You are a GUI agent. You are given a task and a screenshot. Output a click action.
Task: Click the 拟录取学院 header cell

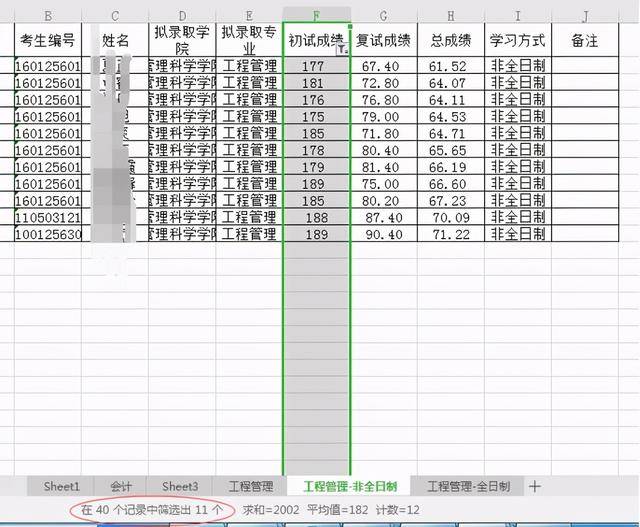182,40
